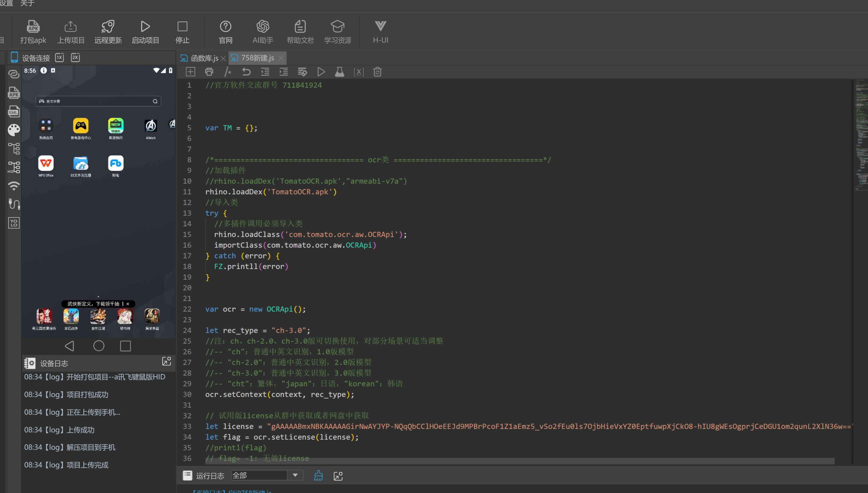Screen dimensions: 868x493
Task: Close the 758新建.js tab
Action: pyautogui.click(x=281, y=58)
